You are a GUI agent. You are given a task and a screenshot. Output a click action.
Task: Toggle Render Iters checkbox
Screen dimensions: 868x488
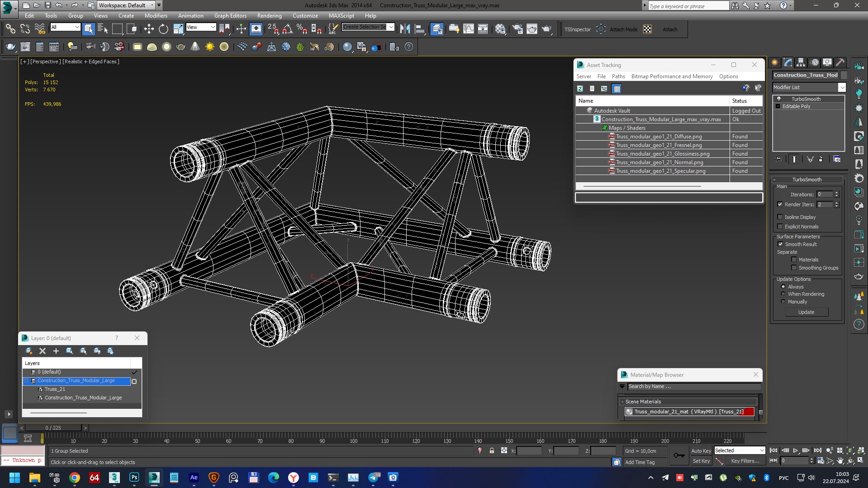tap(780, 204)
